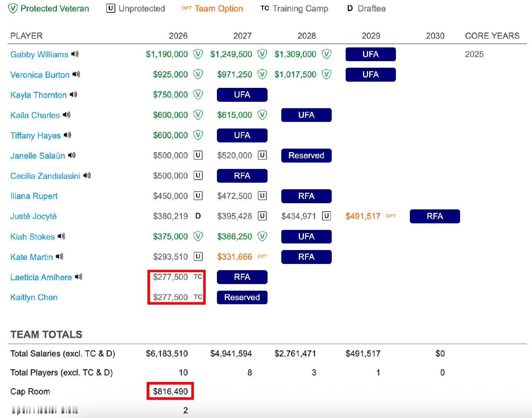Screen dimensions: 532x418
Task: Click Janelle Salaün 2028 Reserved badge
Action: point(306,156)
